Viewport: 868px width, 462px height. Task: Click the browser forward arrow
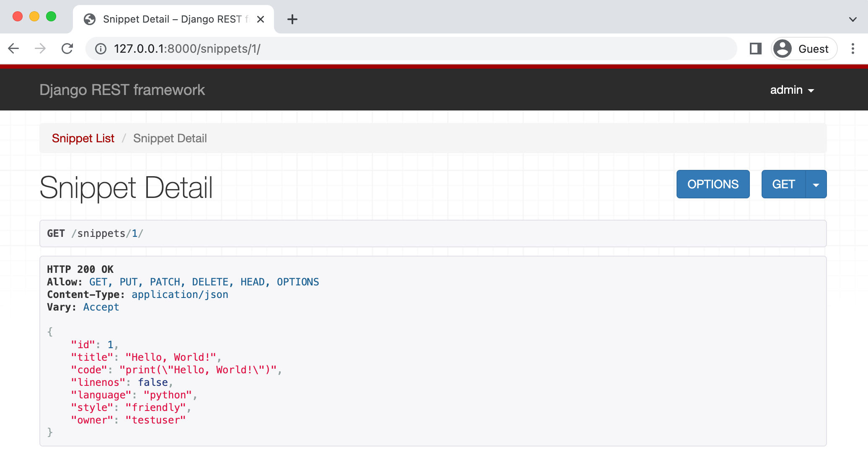pyautogui.click(x=40, y=49)
